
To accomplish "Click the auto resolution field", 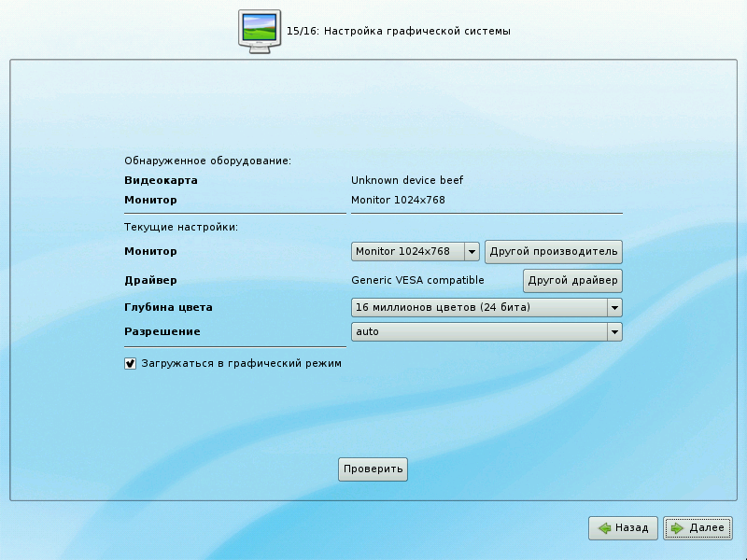I will point(478,331).
